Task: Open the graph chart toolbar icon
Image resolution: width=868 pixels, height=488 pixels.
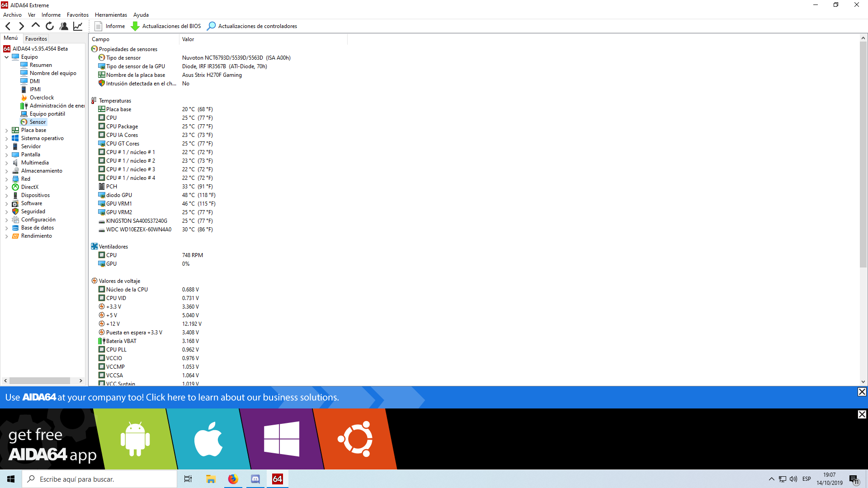Action: click(x=78, y=26)
